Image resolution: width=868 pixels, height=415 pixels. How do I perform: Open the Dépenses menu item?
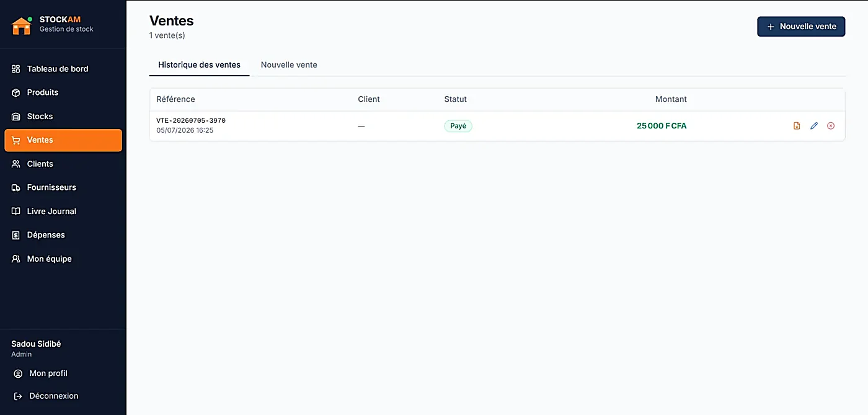click(x=63, y=235)
